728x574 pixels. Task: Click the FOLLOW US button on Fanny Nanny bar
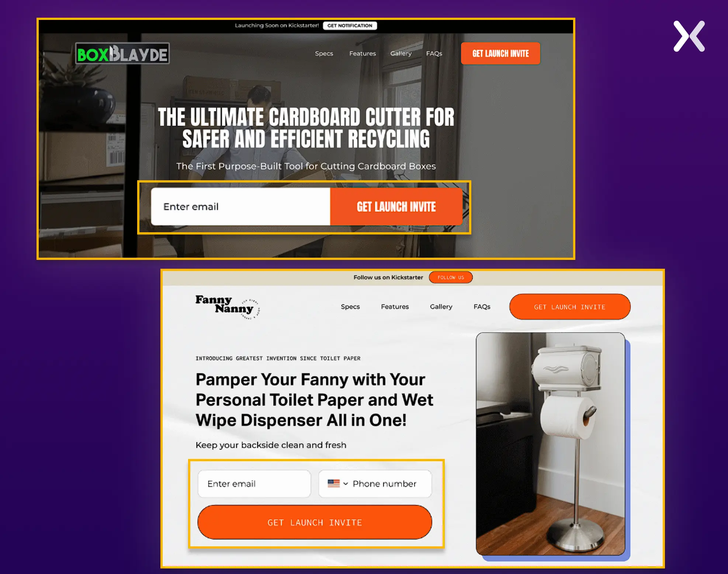tap(451, 278)
